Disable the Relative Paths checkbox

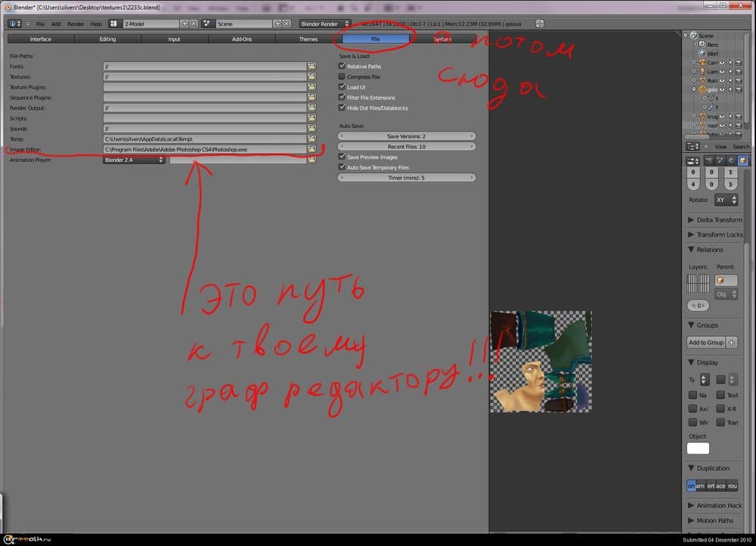click(x=342, y=67)
